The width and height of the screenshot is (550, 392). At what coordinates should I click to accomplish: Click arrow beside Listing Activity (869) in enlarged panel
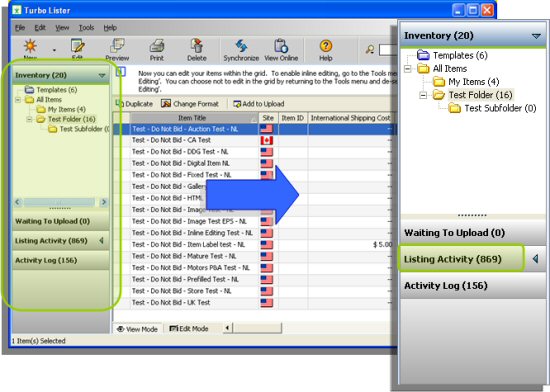click(x=536, y=259)
